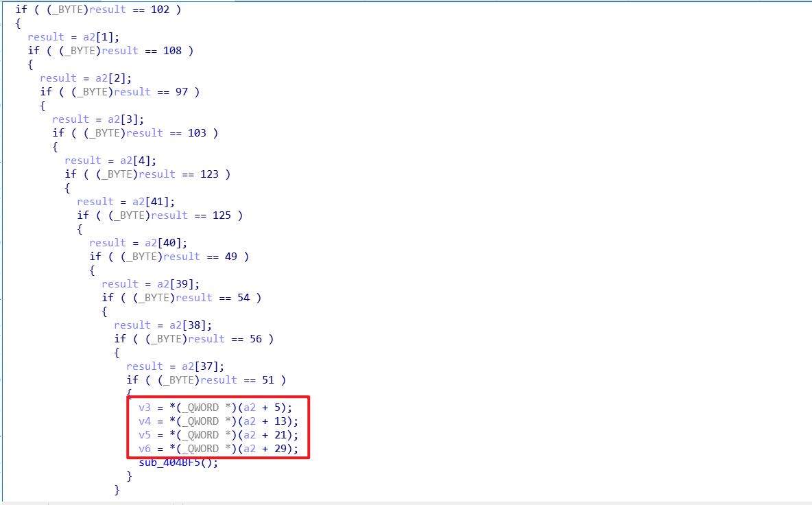The image size is (812, 505).
Task: Click the result variable assigned from a2[1]
Action: (46, 37)
